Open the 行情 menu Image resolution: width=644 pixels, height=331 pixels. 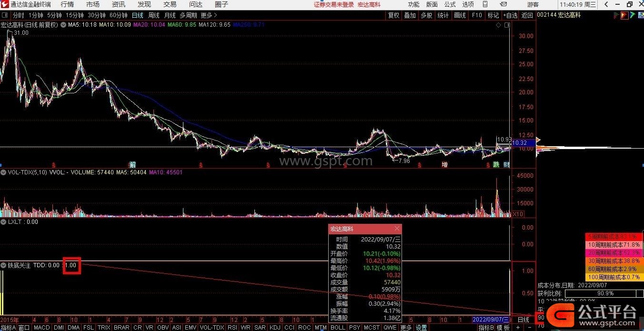(67, 4)
